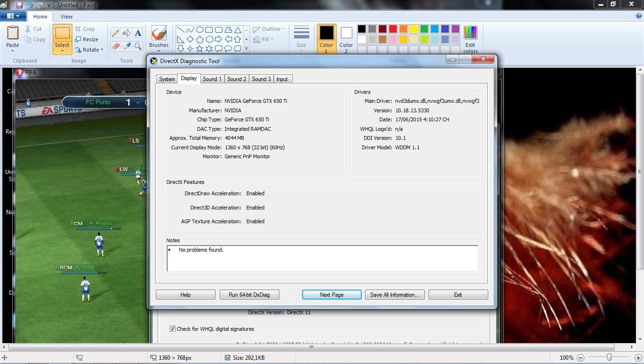Toggle Check for WHQL digital signatures checkbox
This screenshot has width=644, height=364.
pos(172,328)
